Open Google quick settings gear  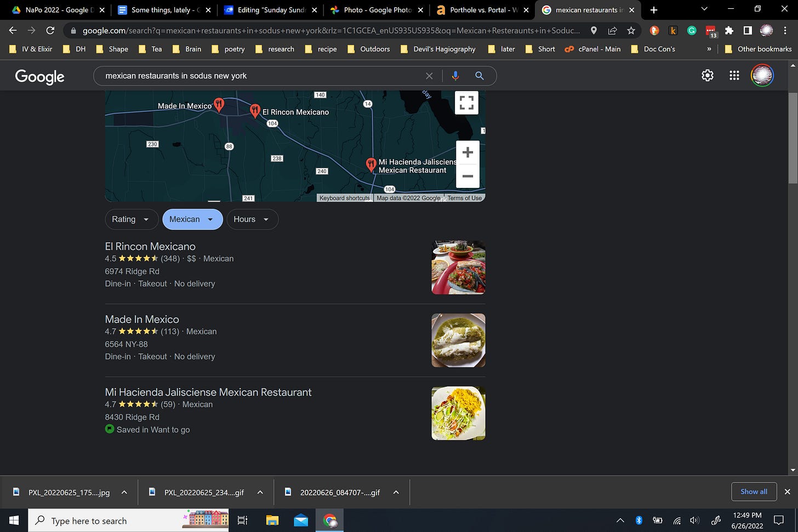(x=708, y=76)
